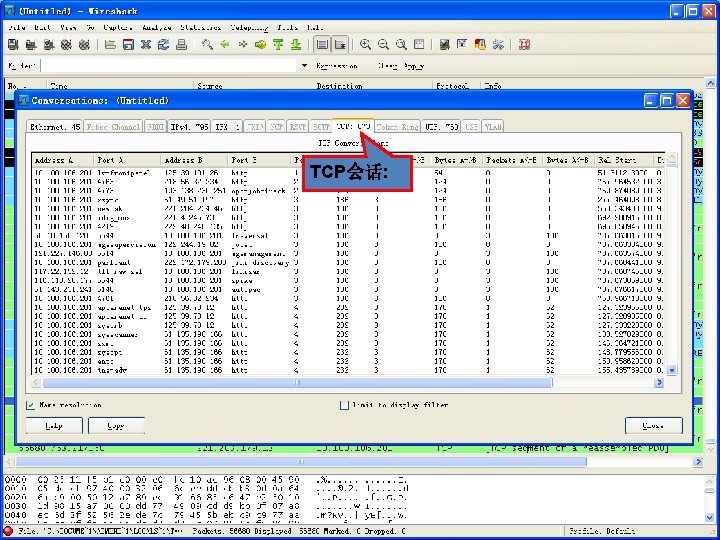Viewport: 720px width, 540px height.
Task: Expand the filter history dropdown
Action: pyautogui.click(x=304, y=66)
